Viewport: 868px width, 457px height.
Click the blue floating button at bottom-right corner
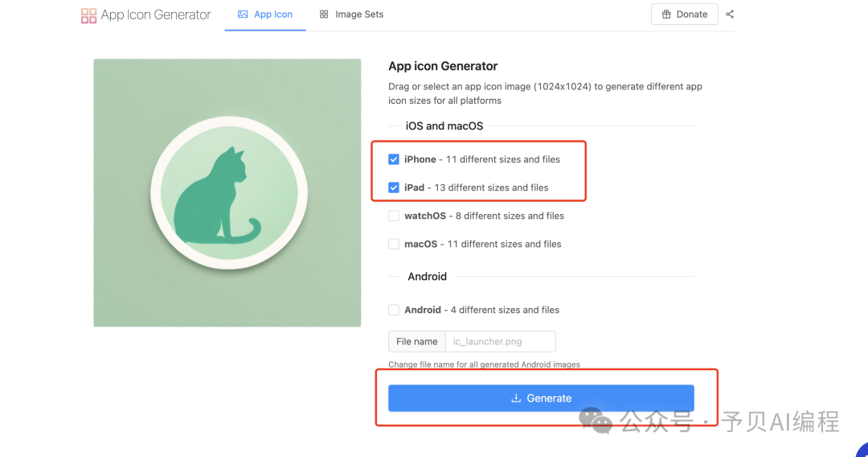tap(862, 449)
